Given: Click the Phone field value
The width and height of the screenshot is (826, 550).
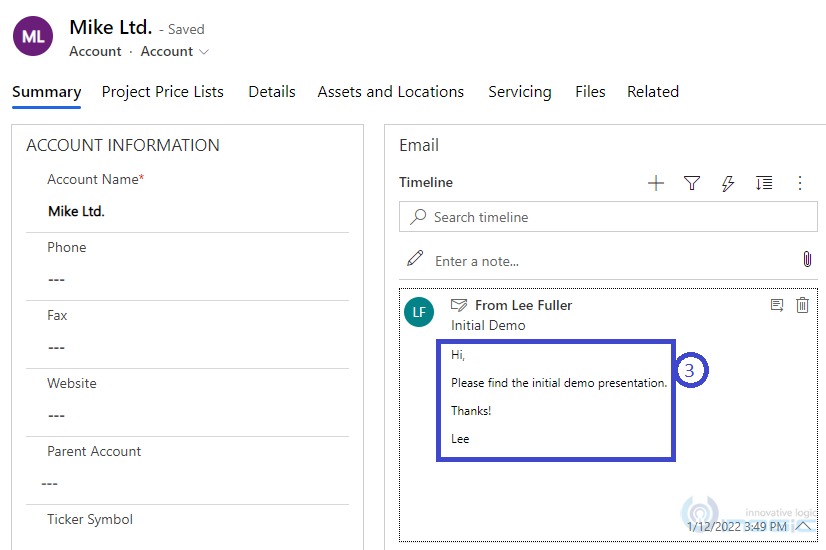Looking at the screenshot, I should pos(190,279).
